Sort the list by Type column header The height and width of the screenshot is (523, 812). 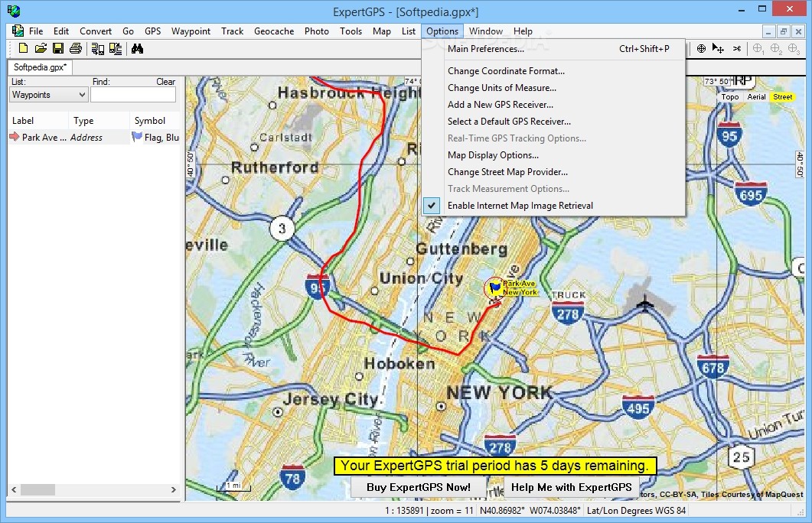click(x=99, y=121)
